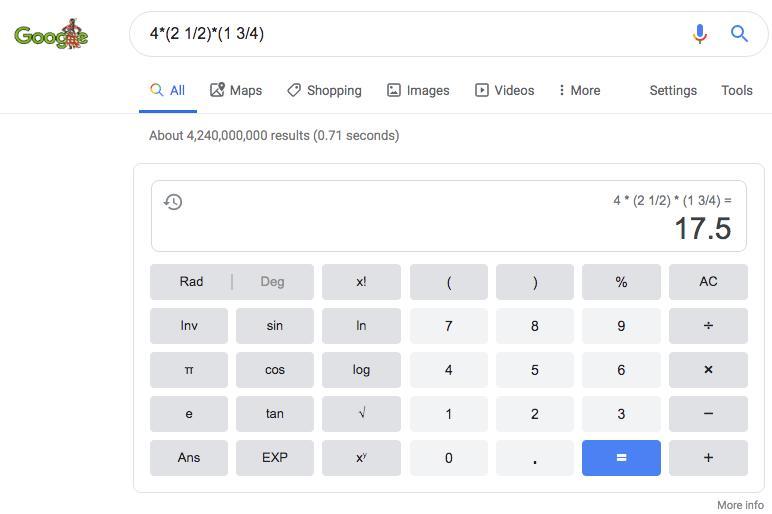Switch calculator to Deg mode

(272, 282)
